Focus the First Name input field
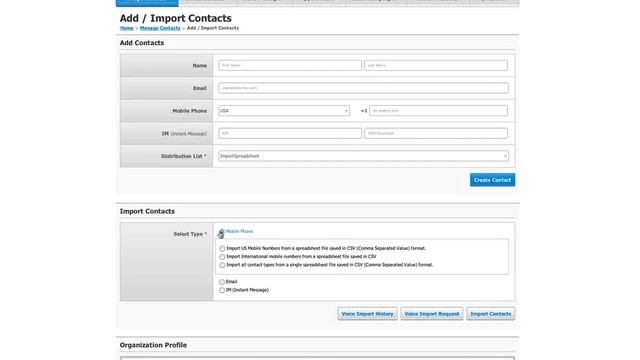 coord(290,65)
